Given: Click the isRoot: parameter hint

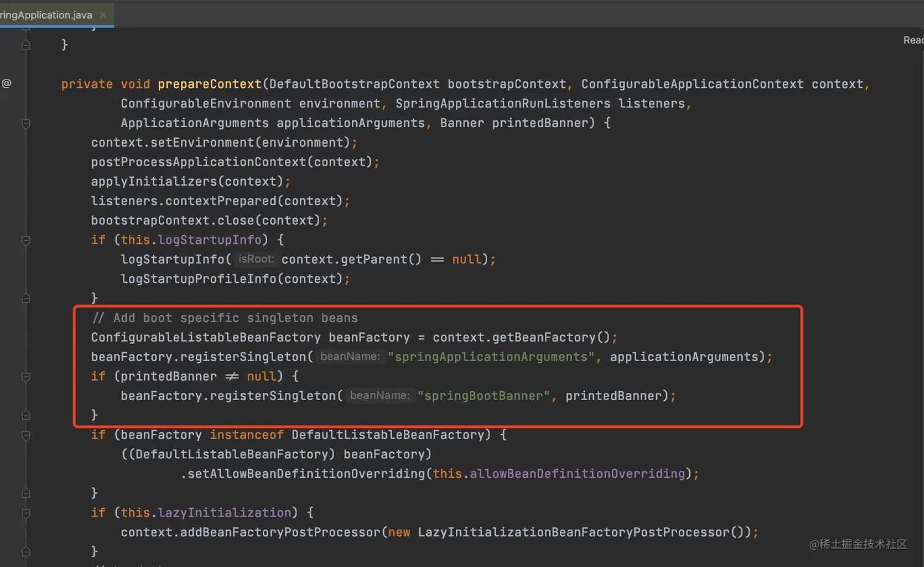Looking at the screenshot, I should pyautogui.click(x=256, y=259).
